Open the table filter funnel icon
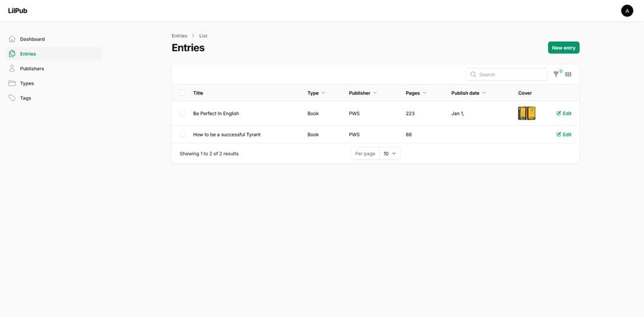 coord(556,75)
